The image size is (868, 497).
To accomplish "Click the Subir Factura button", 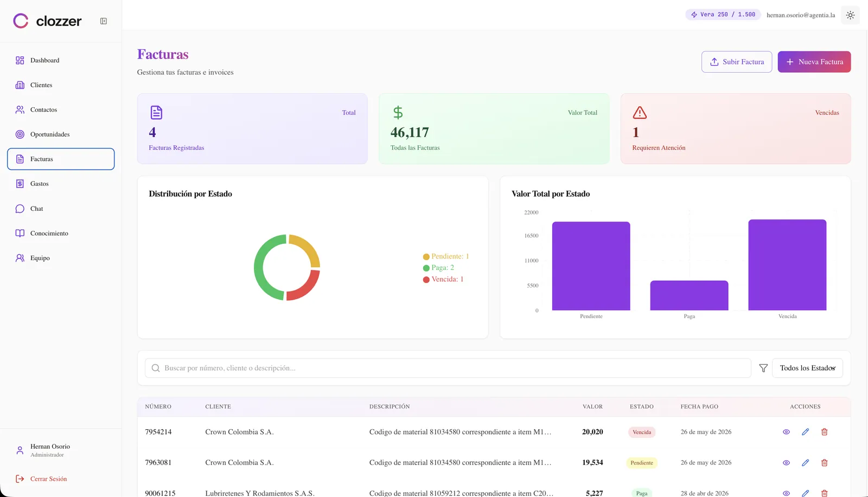I will pyautogui.click(x=737, y=62).
